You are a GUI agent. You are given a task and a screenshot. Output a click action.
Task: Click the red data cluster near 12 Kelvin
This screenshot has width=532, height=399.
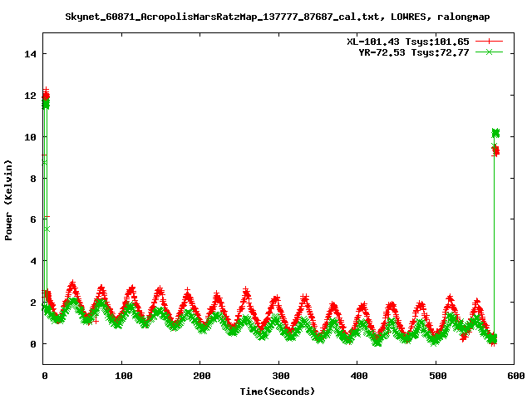click(x=46, y=94)
